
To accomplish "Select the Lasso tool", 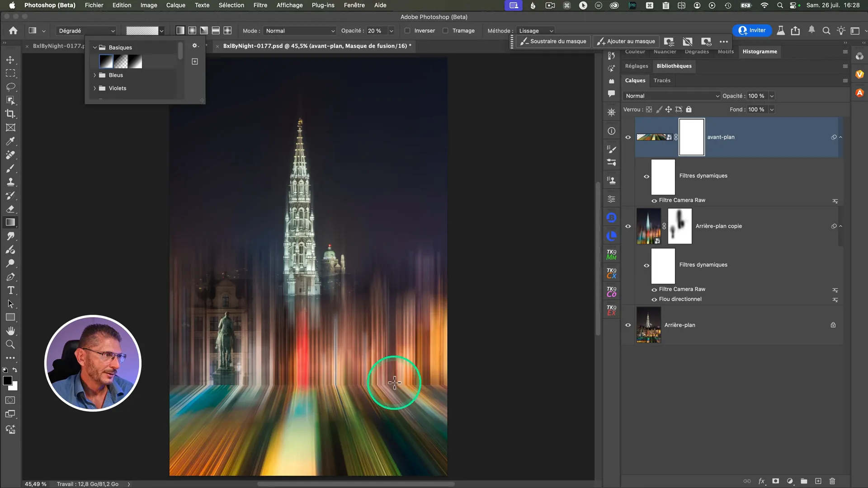I will pos(10,87).
